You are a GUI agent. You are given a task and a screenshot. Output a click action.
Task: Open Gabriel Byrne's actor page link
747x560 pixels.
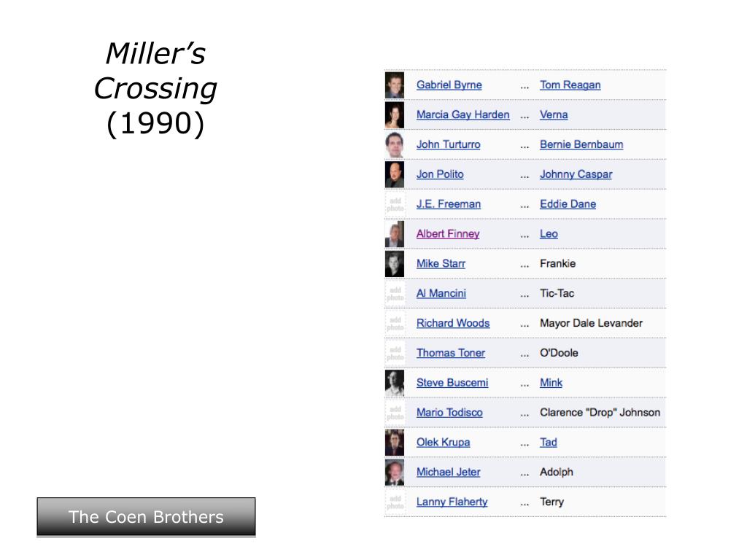click(x=449, y=85)
